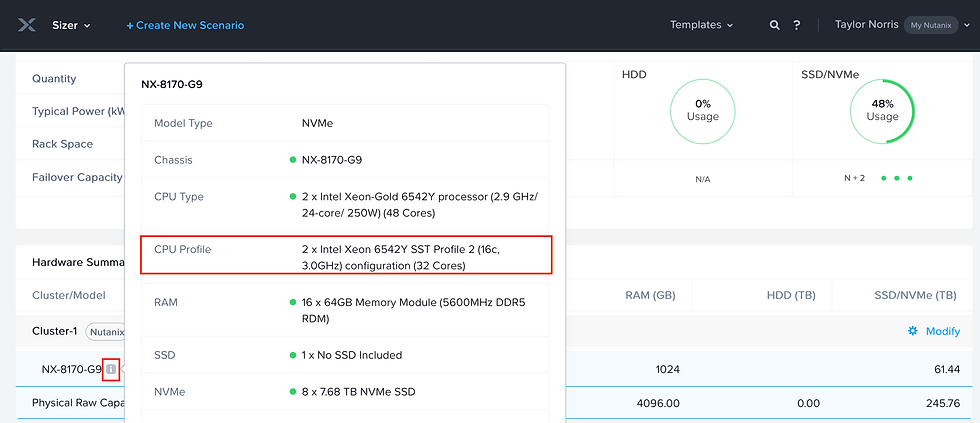The height and width of the screenshot is (423, 980).
Task: Click the 8 x 7.68 TB NVMe SSD text
Action: tap(359, 392)
